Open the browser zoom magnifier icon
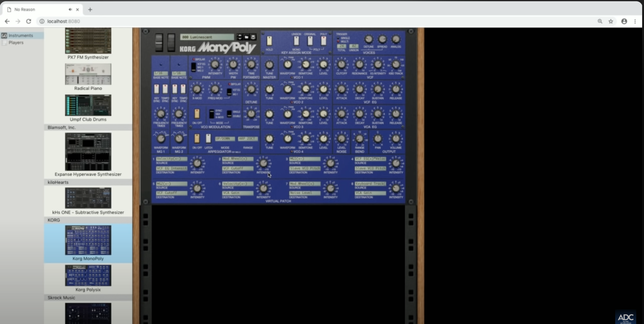Viewport: 644px width, 324px height. [x=600, y=21]
